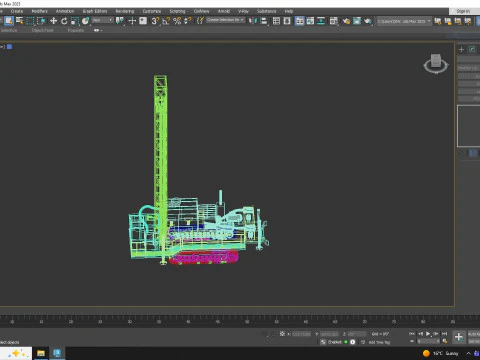Open the Material Editor
The height and width of the screenshot is (360, 480).
pyautogui.click(x=334, y=21)
